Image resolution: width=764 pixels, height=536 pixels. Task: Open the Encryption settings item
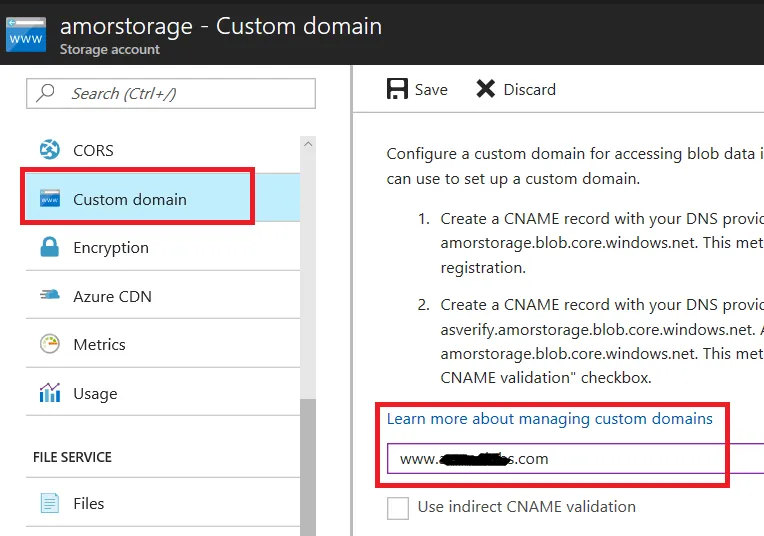(163, 247)
